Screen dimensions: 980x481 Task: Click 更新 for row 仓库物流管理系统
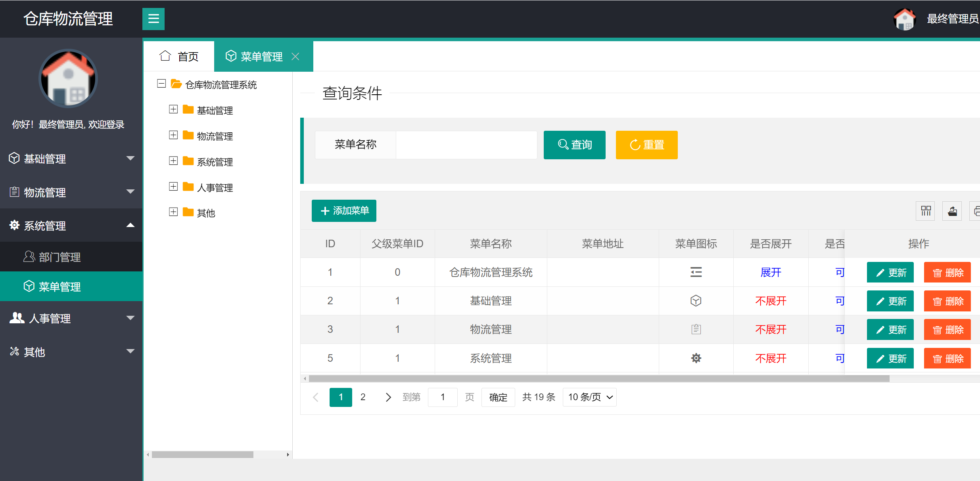pyautogui.click(x=890, y=272)
